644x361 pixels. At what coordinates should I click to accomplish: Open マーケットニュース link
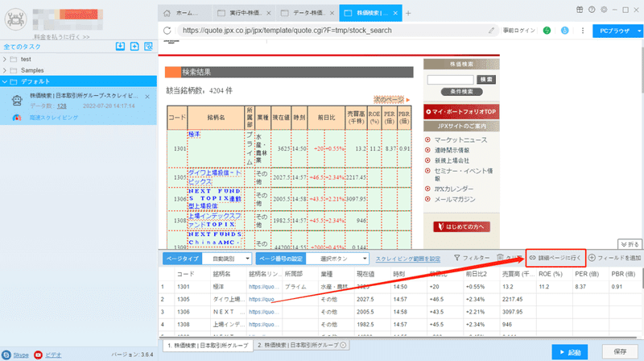tap(460, 139)
